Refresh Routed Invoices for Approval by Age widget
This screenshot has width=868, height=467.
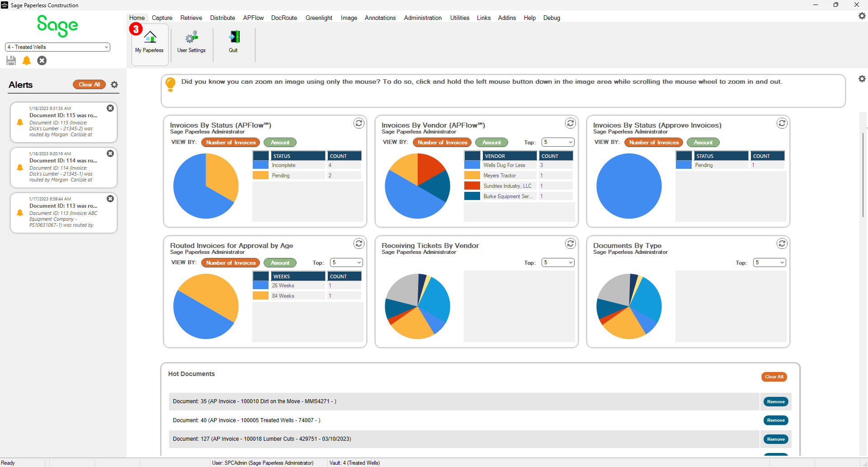click(359, 243)
